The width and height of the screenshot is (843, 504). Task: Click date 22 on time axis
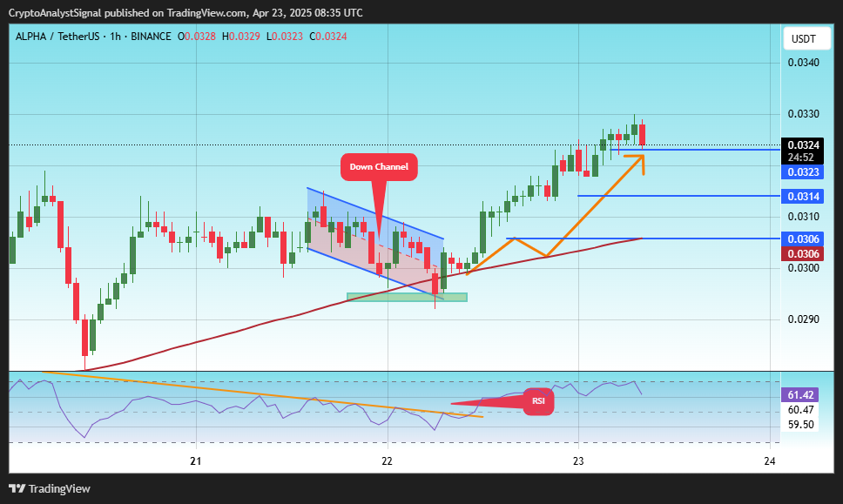coord(387,461)
